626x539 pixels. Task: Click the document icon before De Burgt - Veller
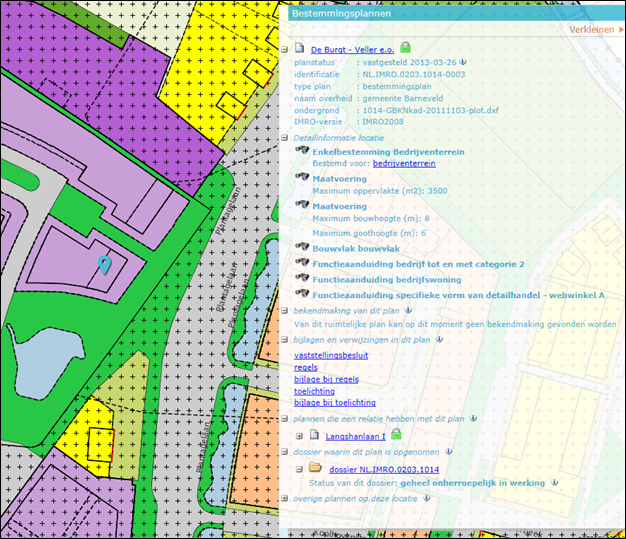[x=299, y=48]
